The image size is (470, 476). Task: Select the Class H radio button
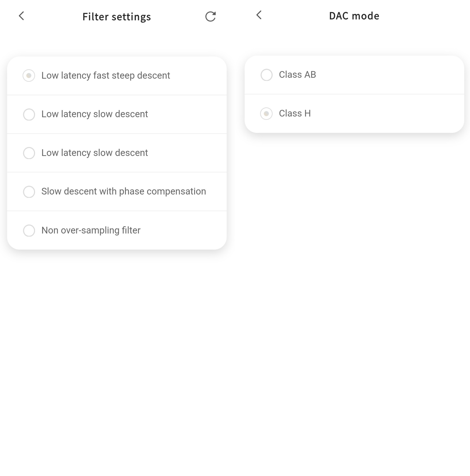(266, 113)
